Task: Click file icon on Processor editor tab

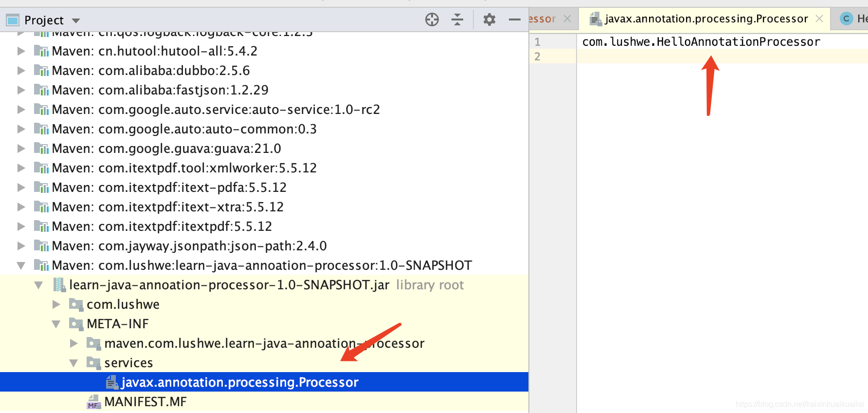Action: coord(596,19)
